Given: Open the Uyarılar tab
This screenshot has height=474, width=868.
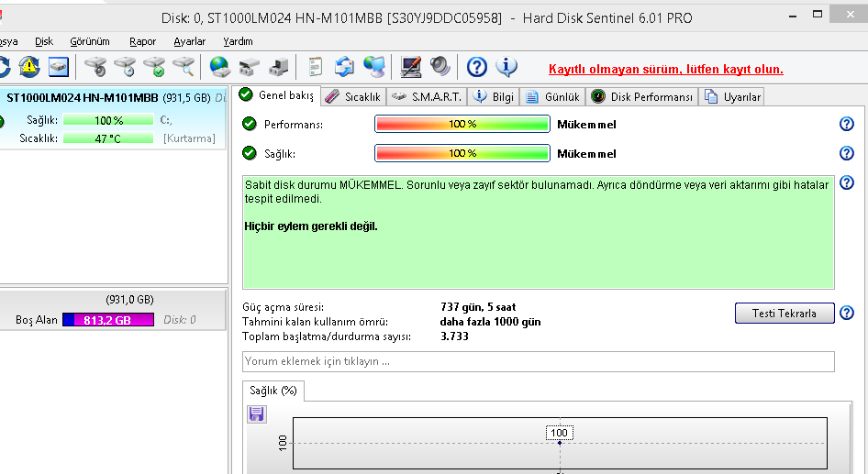Looking at the screenshot, I should [732, 97].
